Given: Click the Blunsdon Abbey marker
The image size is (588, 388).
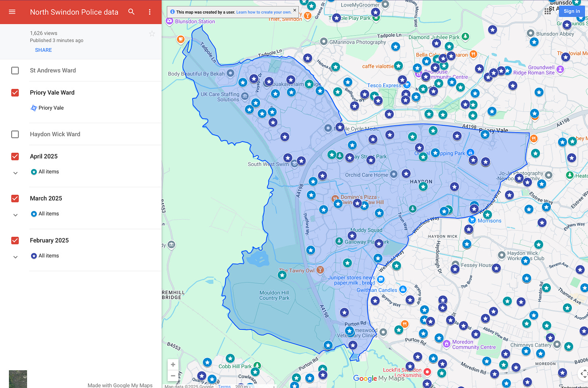Looking at the screenshot, I should tap(531, 33).
